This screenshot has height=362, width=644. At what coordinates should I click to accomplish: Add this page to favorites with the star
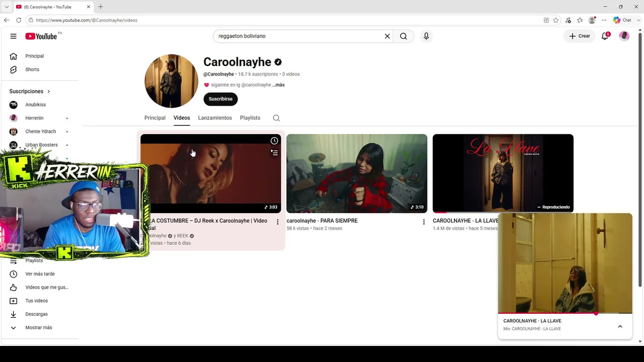point(556,20)
